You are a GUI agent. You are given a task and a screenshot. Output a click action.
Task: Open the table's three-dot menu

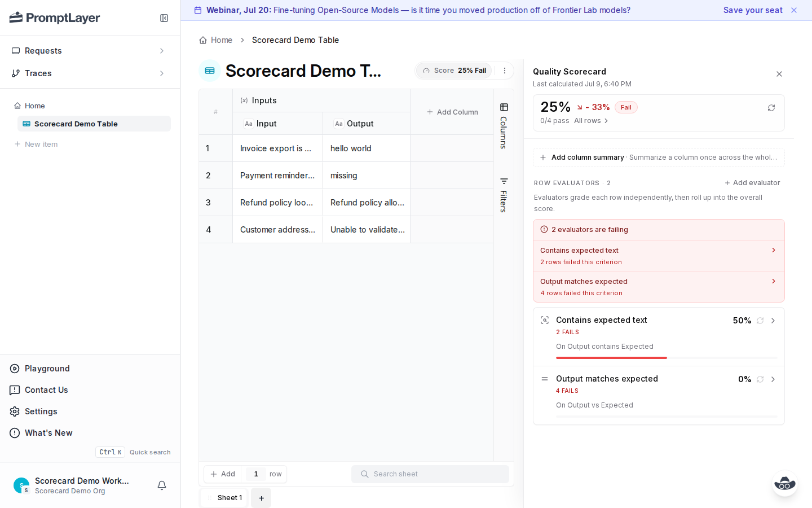coord(505,71)
